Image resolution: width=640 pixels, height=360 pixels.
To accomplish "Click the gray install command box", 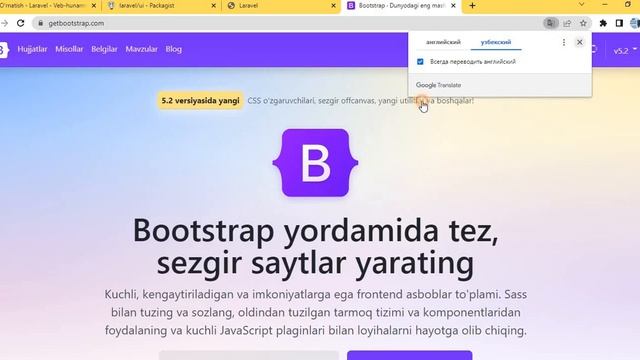I will [249, 356].
